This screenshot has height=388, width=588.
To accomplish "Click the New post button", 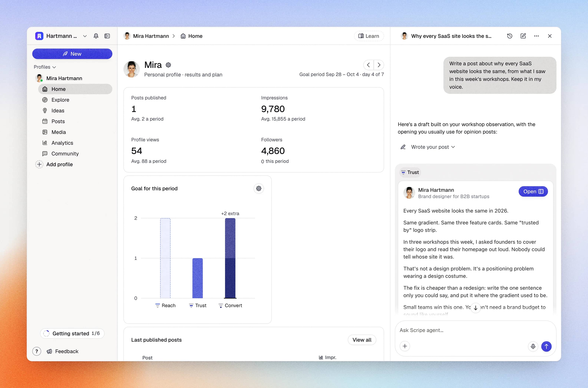I will click(x=72, y=54).
